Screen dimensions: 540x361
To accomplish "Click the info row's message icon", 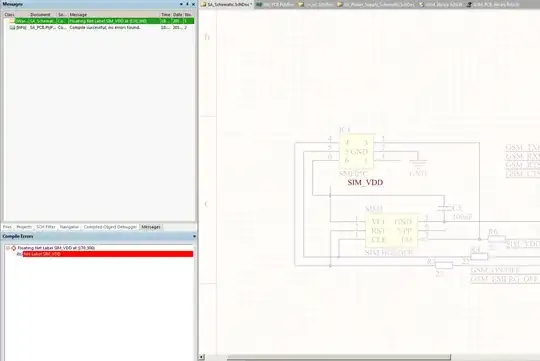I will point(12,27).
